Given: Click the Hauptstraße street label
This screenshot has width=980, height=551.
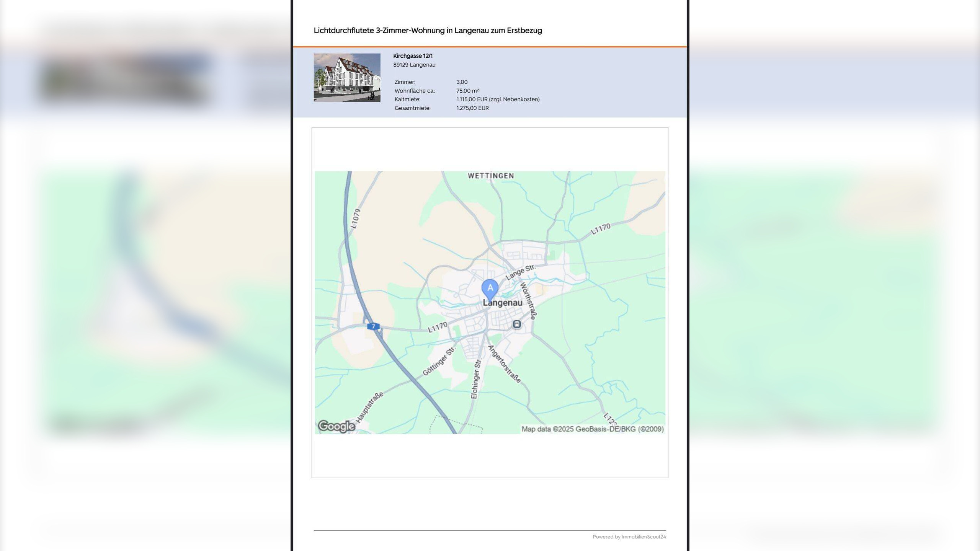Looking at the screenshot, I should tap(369, 407).
